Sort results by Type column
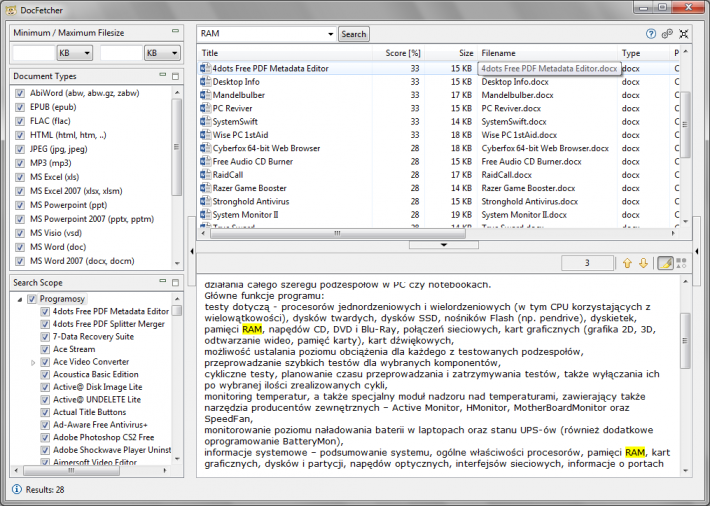The image size is (710, 506). pyautogui.click(x=644, y=53)
